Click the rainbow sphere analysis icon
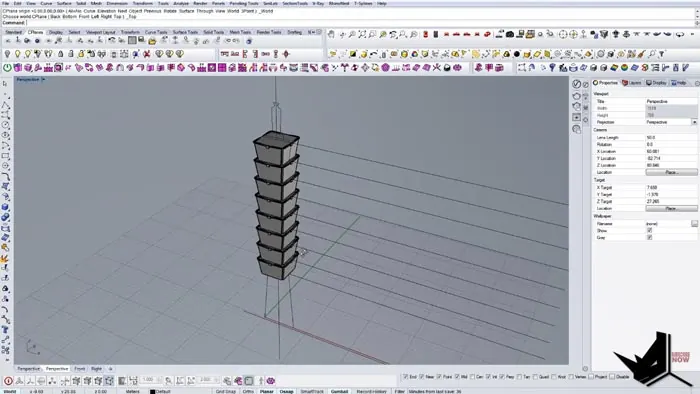The height and width of the screenshot is (394, 700). pyautogui.click(x=624, y=68)
